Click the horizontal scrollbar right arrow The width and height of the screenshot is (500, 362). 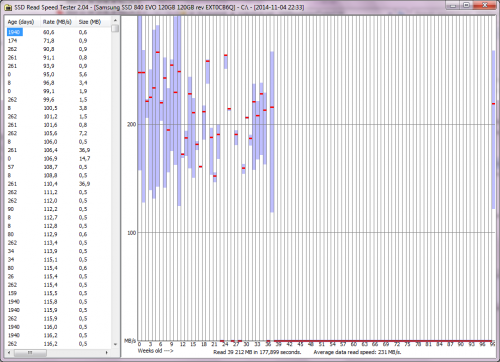(x=107, y=352)
